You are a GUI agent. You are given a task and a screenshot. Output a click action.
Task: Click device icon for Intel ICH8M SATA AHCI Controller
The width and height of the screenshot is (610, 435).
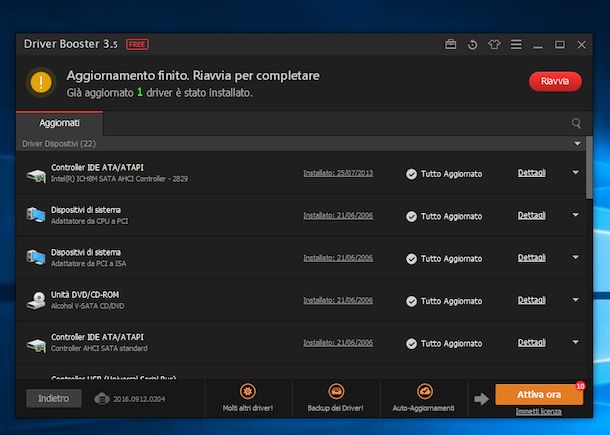tap(36, 175)
